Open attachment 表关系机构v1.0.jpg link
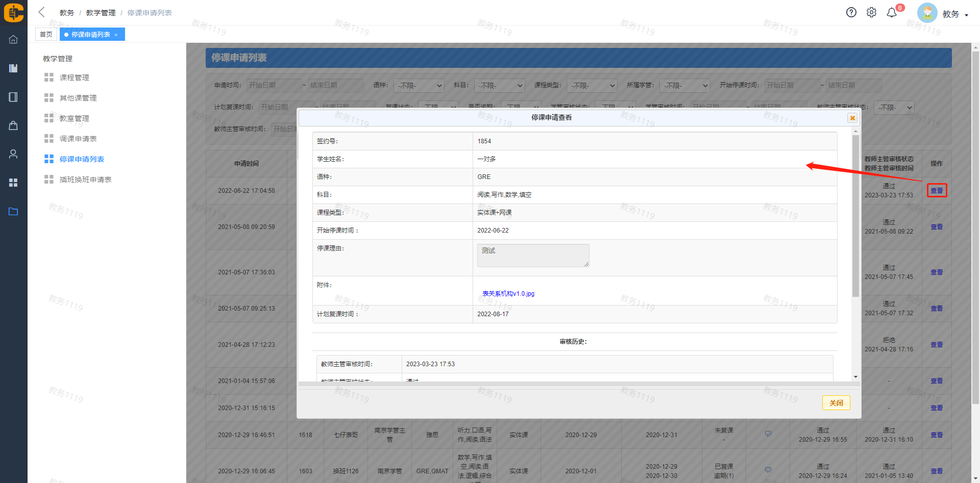Image resolution: width=980 pixels, height=483 pixels. [508, 294]
